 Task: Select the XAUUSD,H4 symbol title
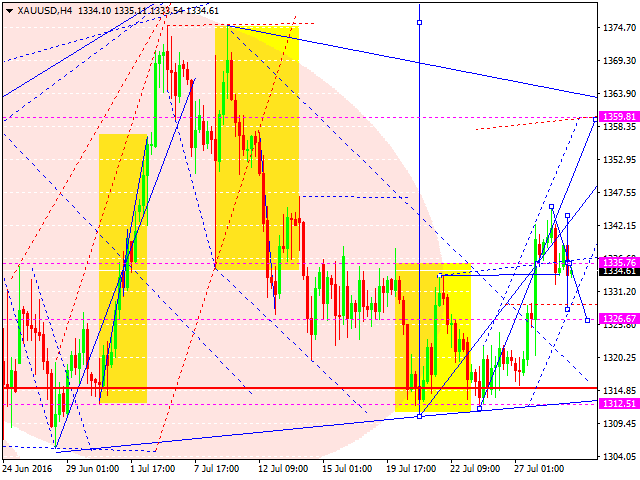45,11
